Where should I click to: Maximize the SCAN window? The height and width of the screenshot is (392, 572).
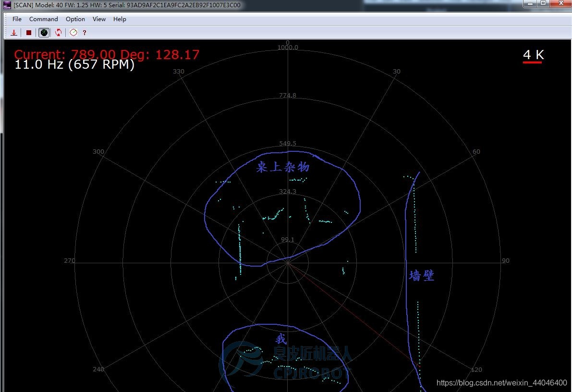coord(543,4)
